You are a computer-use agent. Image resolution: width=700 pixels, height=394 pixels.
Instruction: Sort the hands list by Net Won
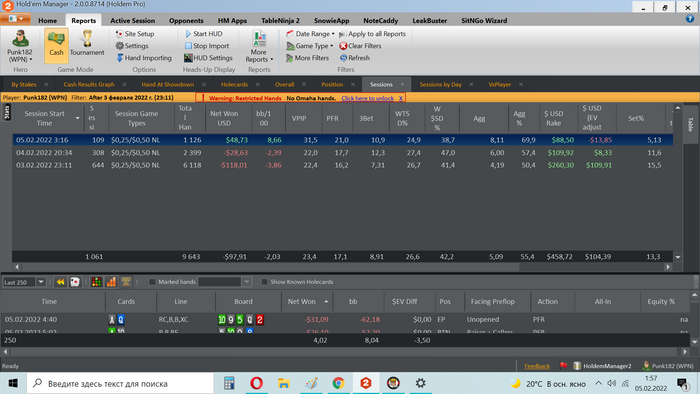click(x=307, y=302)
